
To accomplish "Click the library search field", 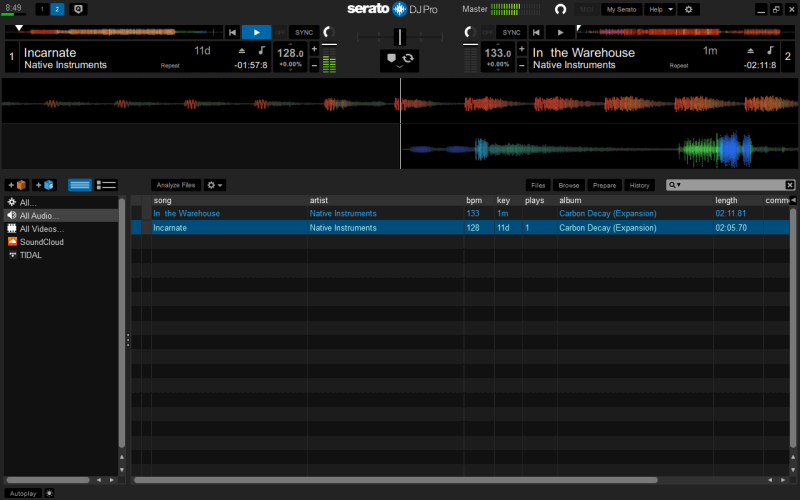I will 733,185.
